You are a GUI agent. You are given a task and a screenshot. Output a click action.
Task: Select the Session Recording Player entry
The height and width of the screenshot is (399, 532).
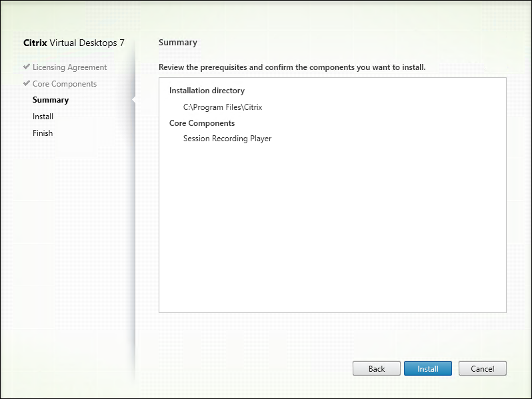227,139
